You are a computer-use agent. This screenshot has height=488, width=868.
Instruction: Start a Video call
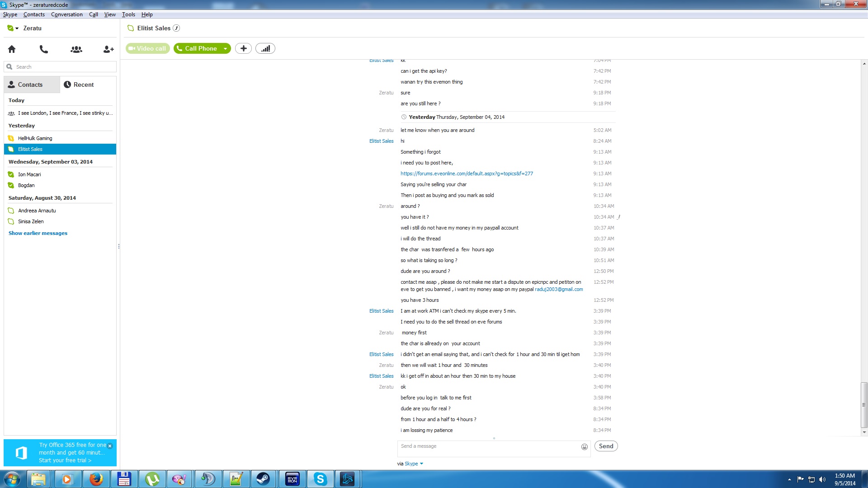tap(148, 48)
